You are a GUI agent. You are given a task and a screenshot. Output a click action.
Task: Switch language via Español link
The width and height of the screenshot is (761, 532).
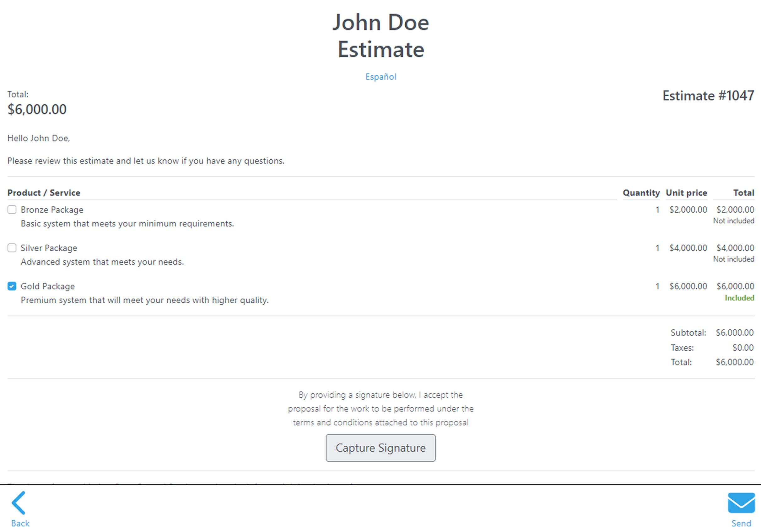[380, 77]
